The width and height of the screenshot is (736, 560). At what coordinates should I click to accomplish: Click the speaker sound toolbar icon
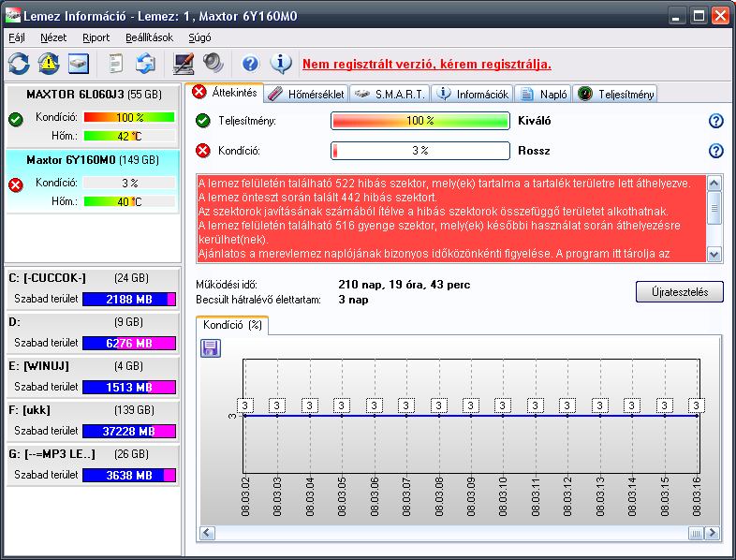(213, 64)
